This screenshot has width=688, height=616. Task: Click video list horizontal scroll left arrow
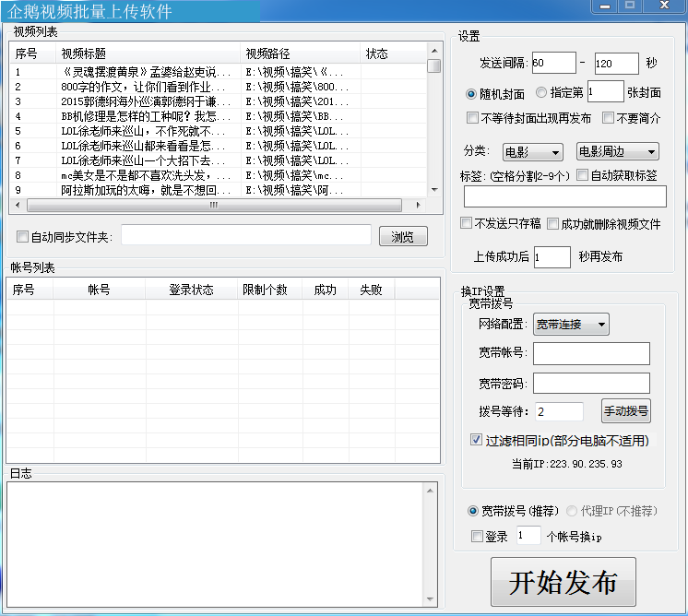[x=18, y=205]
